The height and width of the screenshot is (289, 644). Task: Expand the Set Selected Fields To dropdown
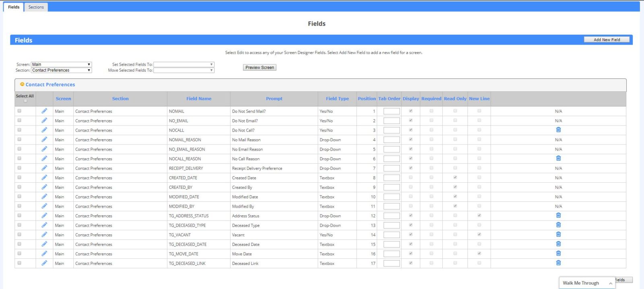pyautogui.click(x=184, y=64)
